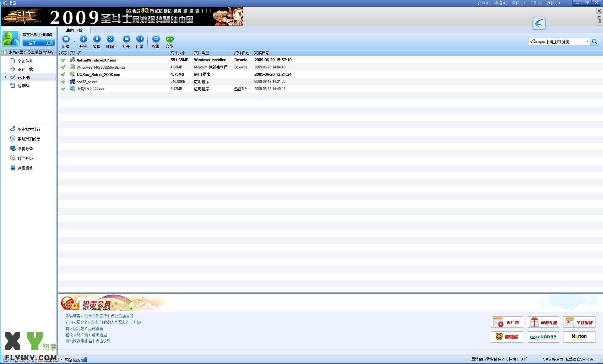Click the 新建 new task toolbar icon
This screenshot has height=364, width=603.
coord(66,39)
